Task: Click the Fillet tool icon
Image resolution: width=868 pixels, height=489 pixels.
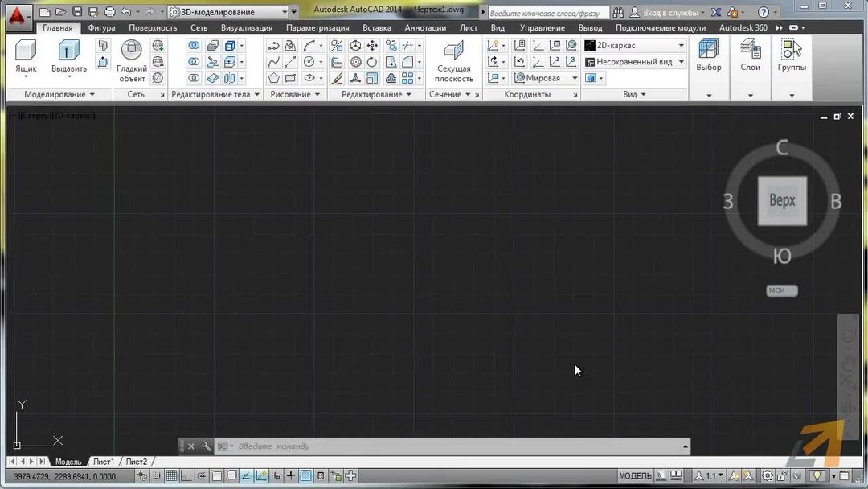Action: pyautogui.click(x=407, y=62)
